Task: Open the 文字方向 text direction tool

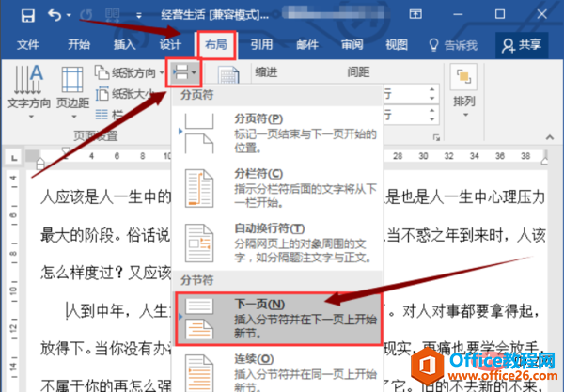Action: pos(29,91)
